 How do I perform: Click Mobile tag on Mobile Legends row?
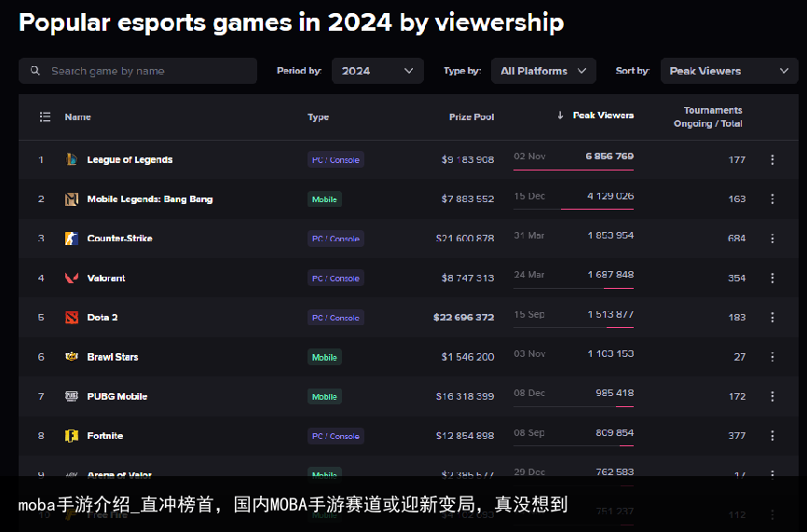324,199
